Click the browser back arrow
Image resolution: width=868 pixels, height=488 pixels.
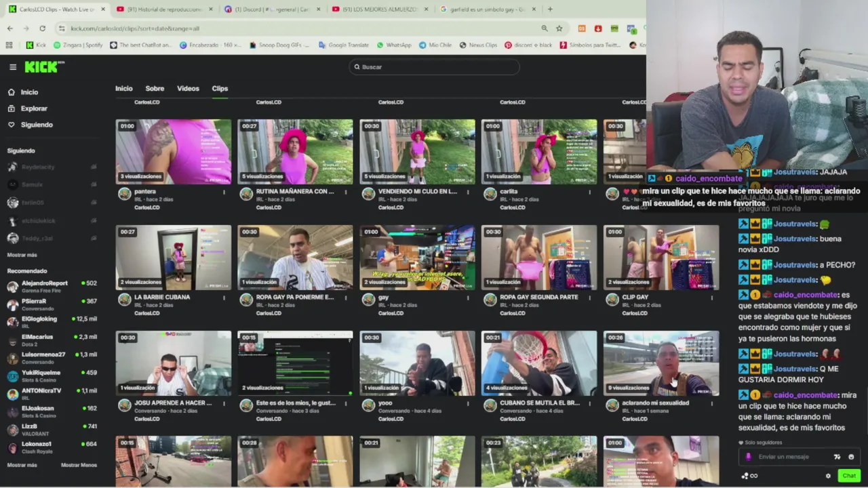coord(10,28)
